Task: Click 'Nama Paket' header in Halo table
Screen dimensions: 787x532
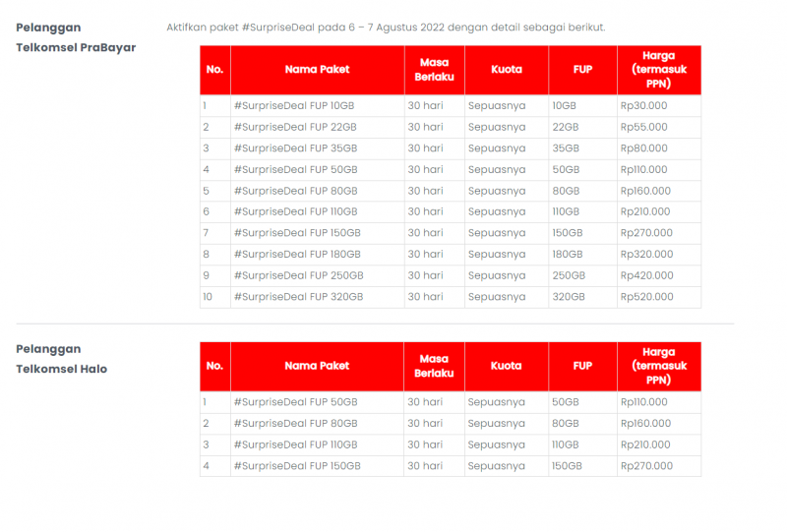Action: click(317, 366)
